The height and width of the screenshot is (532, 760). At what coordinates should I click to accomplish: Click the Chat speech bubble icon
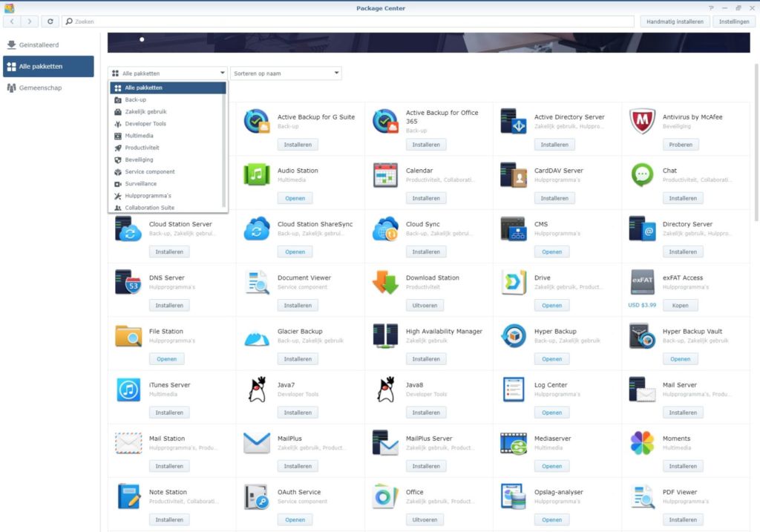pos(642,174)
